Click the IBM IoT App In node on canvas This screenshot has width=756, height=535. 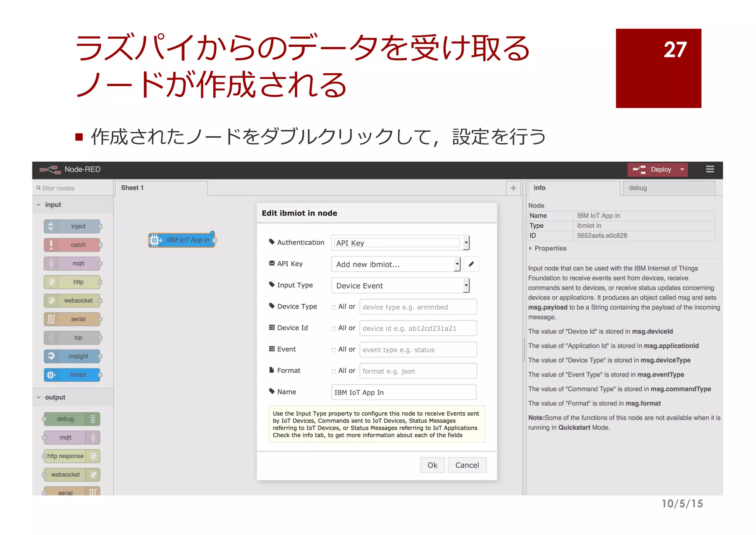coord(182,240)
